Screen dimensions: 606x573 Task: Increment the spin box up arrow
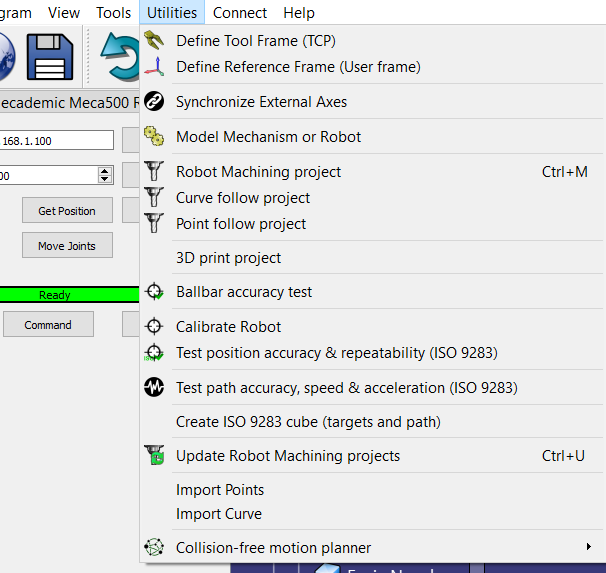click(105, 171)
